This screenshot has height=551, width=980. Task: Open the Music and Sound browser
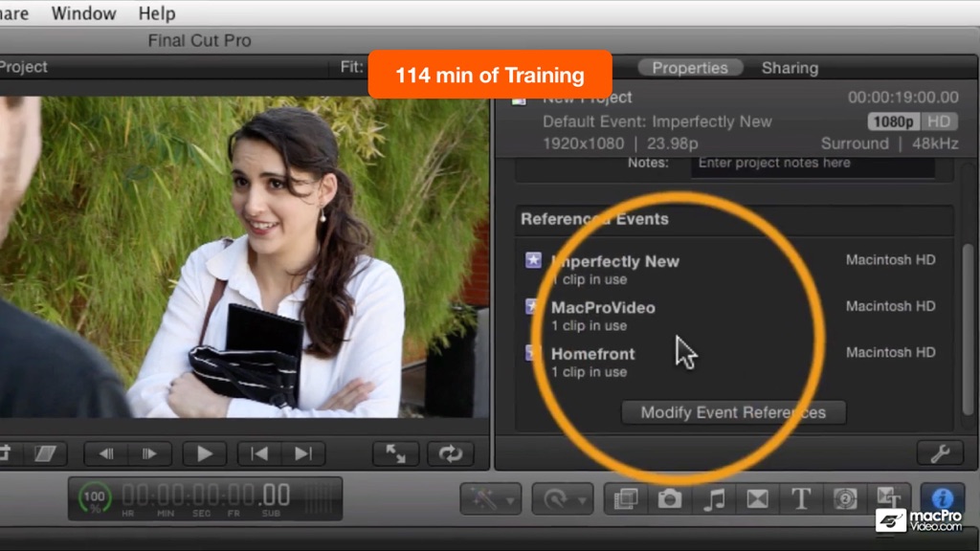714,499
